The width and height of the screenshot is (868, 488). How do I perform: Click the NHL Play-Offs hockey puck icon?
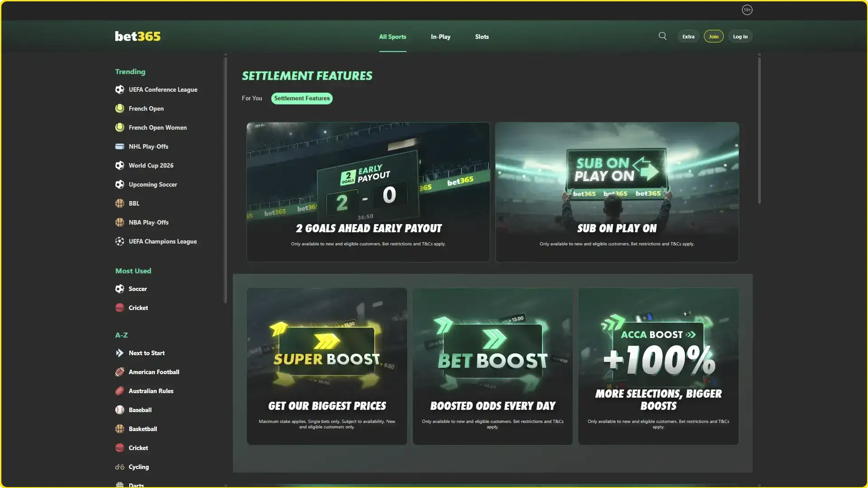[x=120, y=146]
